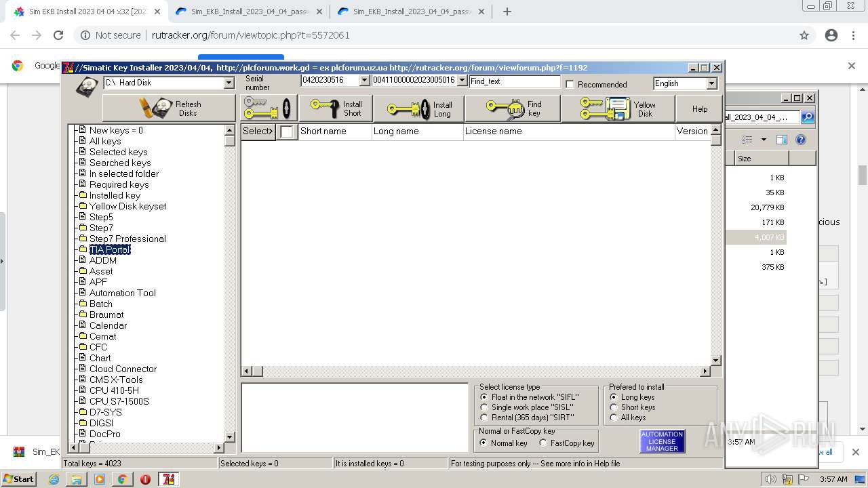This screenshot has width=868, height=488.
Task: Select All keys in the tree
Action: coord(105,141)
